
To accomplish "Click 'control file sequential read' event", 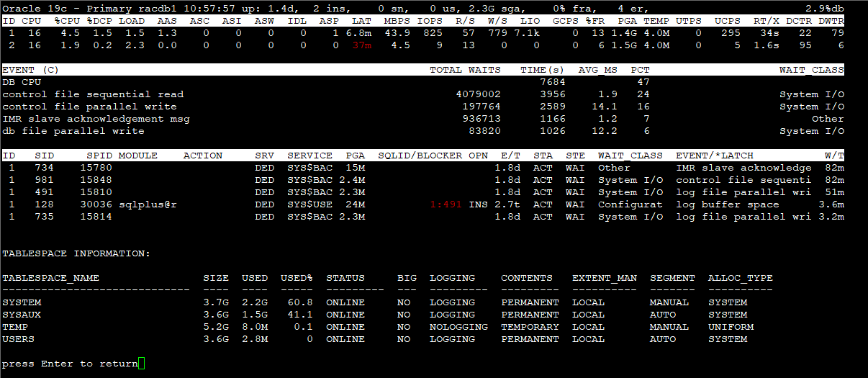I will (x=93, y=94).
